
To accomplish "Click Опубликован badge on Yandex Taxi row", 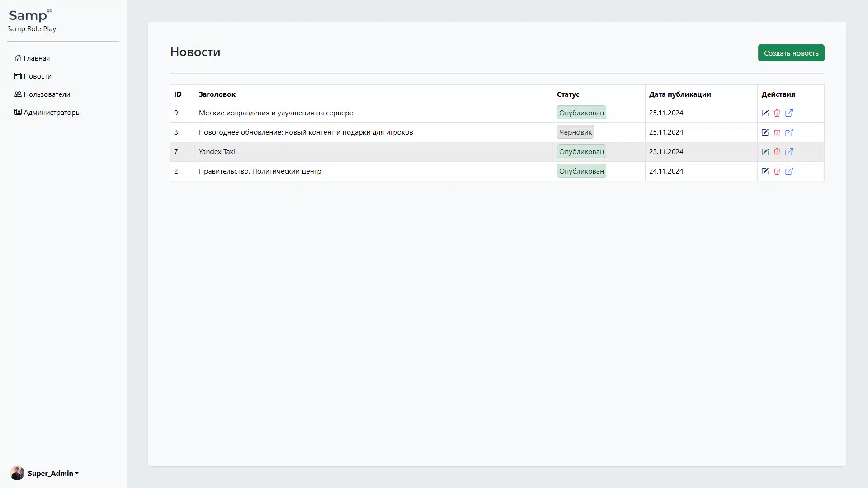I will click(581, 152).
